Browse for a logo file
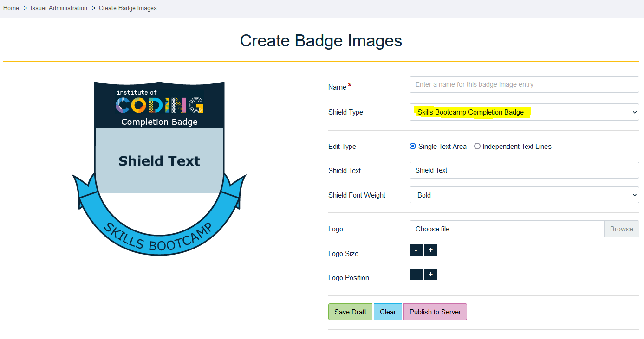This screenshot has width=644, height=339. coord(622,229)
